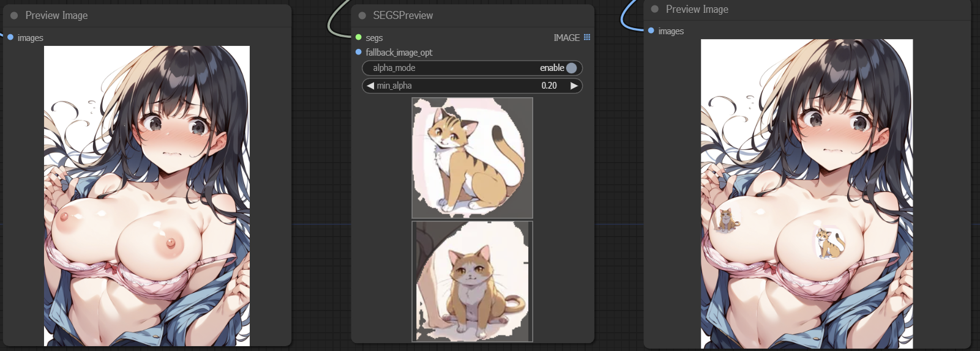980x351 pixels.
Task: Increase min_alpha with the right arrow
Action: click(574, 86)
